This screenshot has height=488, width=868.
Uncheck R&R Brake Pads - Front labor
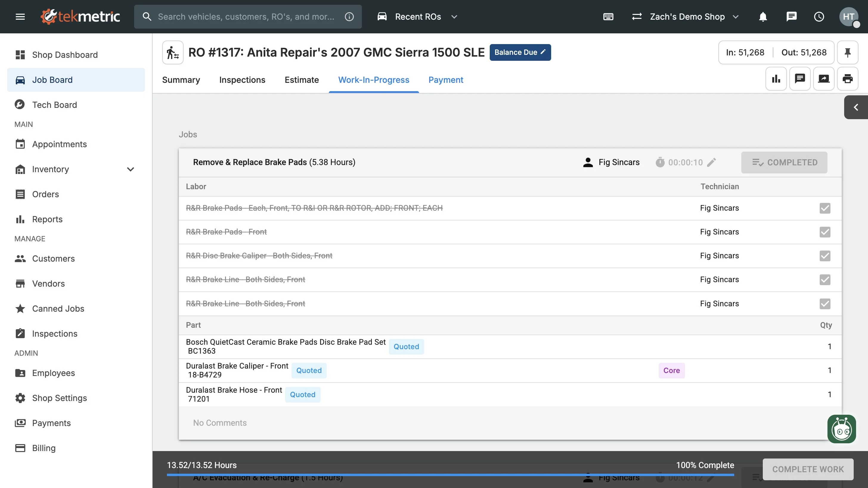[825, 232]
